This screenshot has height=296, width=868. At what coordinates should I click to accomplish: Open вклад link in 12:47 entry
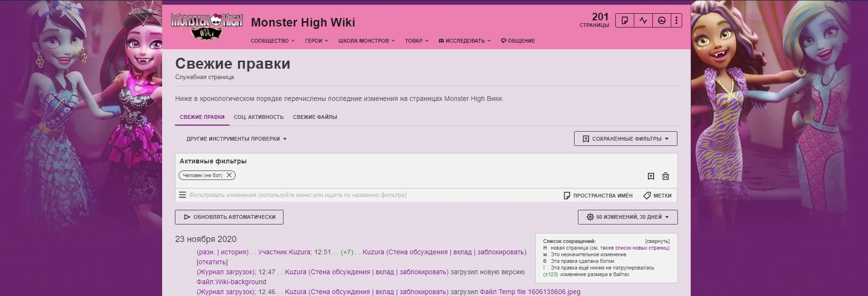385,272
